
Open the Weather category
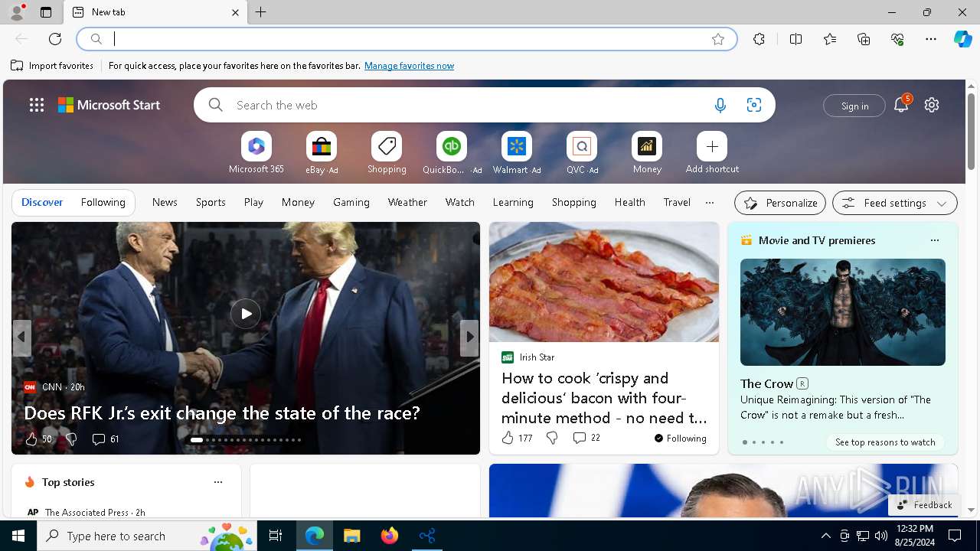pos(407,202)
